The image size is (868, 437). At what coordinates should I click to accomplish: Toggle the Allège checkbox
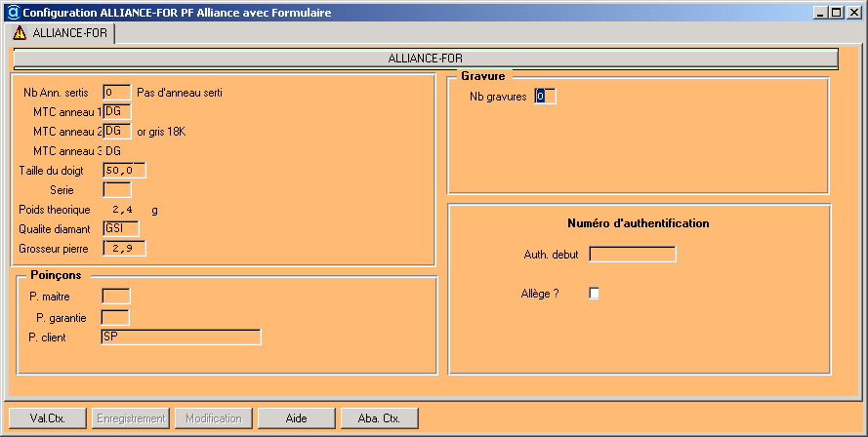(x=594, y=294)
